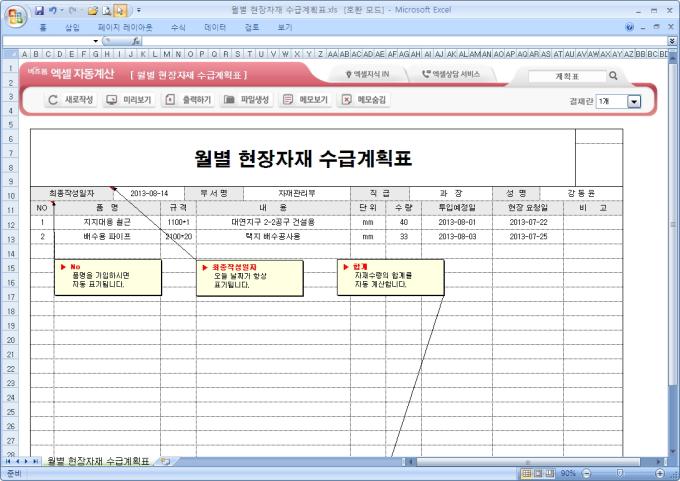This screenshot has height=481, width=680.
Task: Select the 강동원 name cell
Action: point(581,193)
